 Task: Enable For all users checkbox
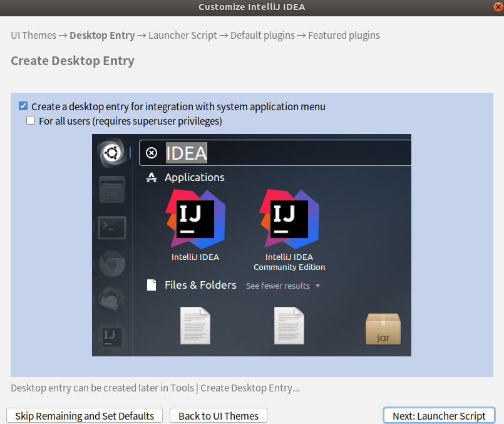coord(31,120)
